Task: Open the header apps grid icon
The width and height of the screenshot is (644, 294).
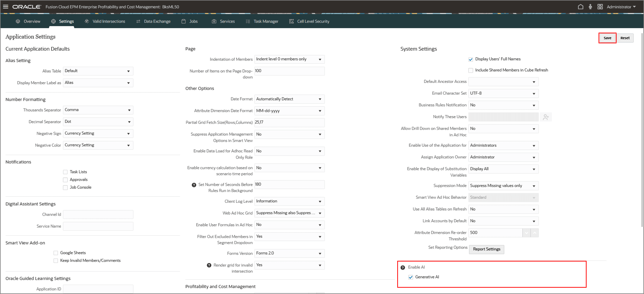Action: click(600, 7)
